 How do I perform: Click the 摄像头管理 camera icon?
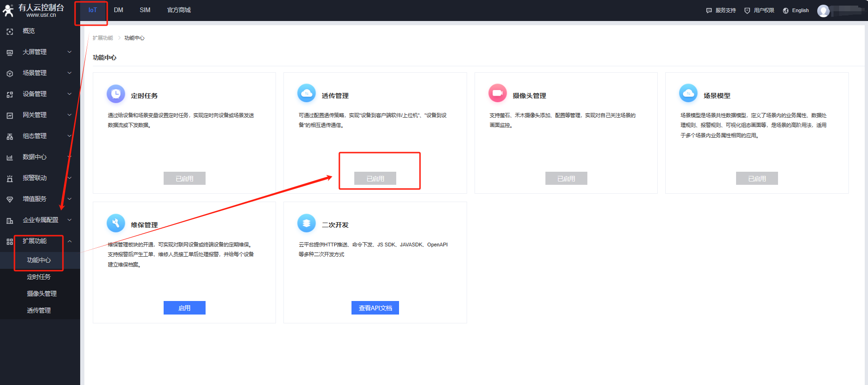497,93
